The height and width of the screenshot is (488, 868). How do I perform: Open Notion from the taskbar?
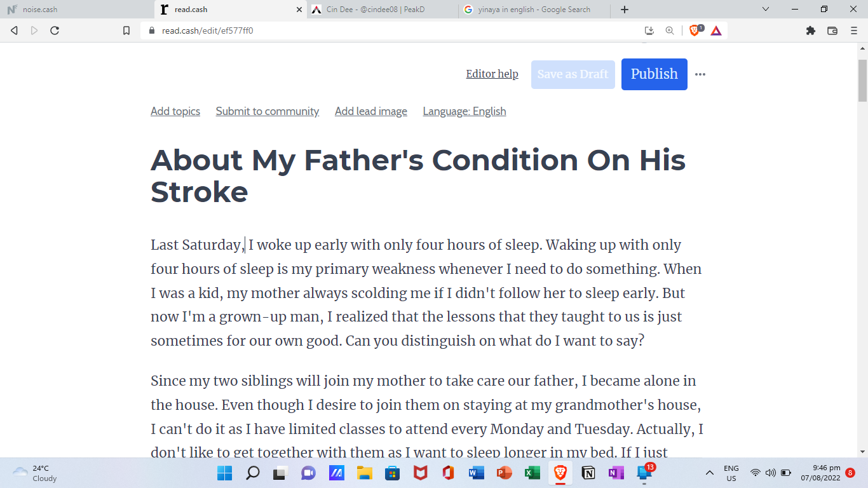click(588, 473)
